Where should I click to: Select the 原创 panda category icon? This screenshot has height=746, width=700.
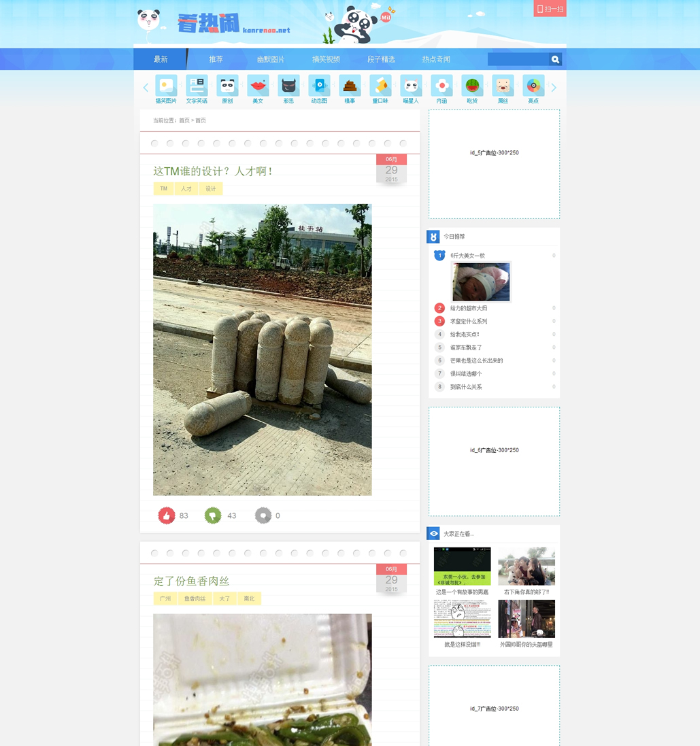click(x=227, y=86)
